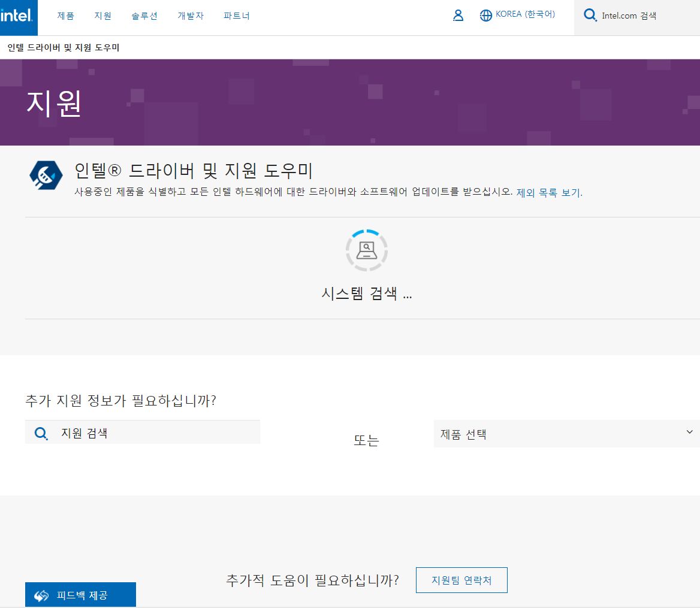Viewport: 700px width, 608px height.
Task: Click the 지원팀 연락처 button
Action: pos(461,580)
